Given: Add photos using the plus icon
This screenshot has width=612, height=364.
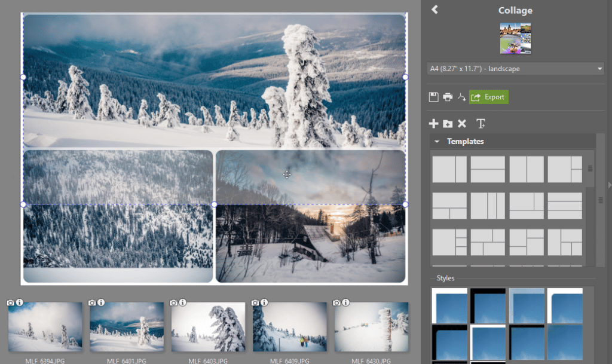Looking at the screenshot, I should pyautogui.click(x=433, y=124).
